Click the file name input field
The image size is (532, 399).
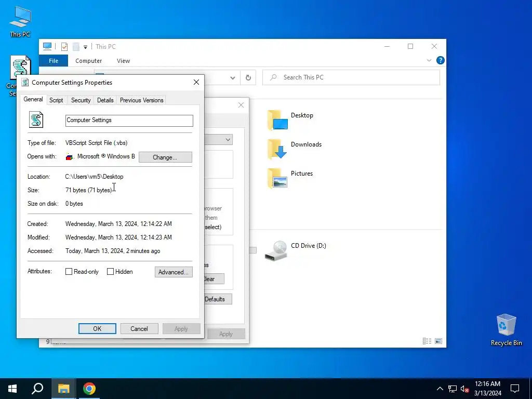129,121
